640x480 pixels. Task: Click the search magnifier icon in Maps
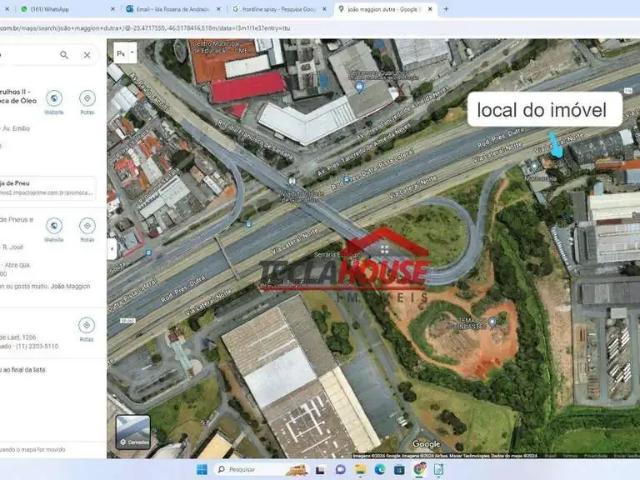click(x=64, y=55)
